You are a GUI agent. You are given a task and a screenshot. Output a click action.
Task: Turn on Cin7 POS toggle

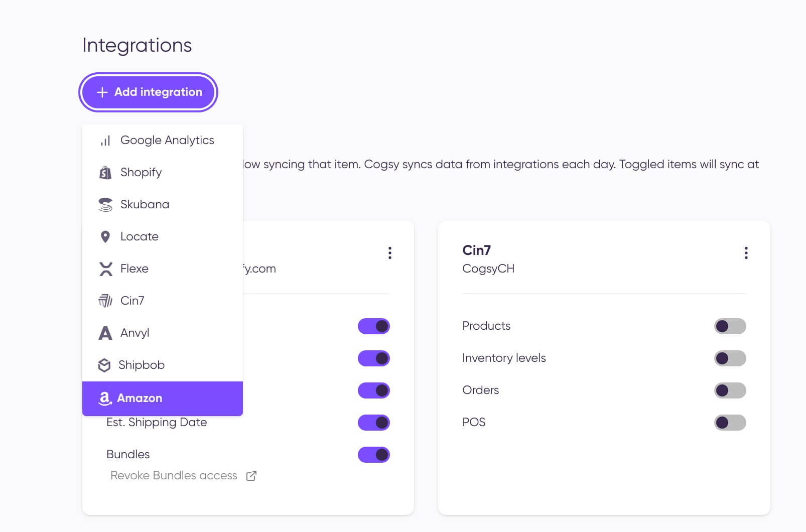click(x=730, y=423)
